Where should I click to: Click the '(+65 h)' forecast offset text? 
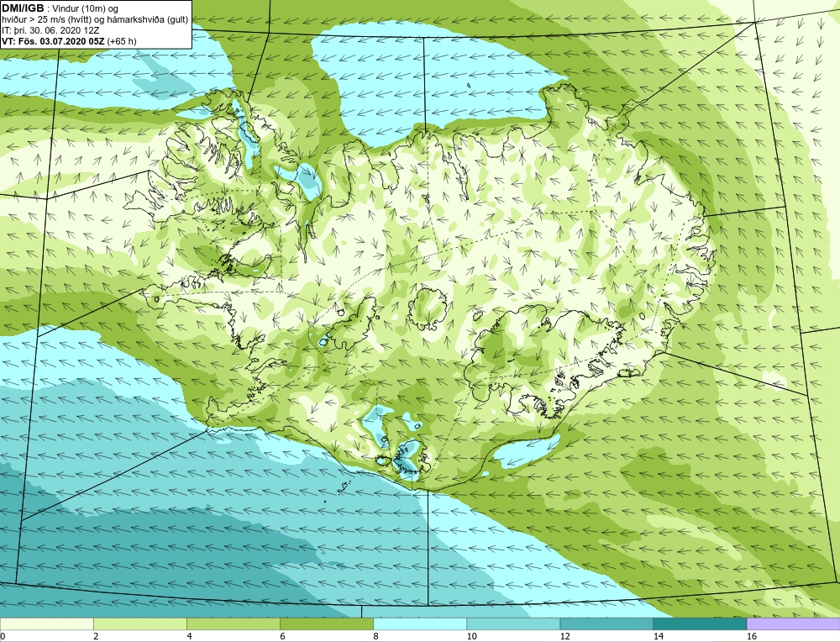[x=122, y=41]
